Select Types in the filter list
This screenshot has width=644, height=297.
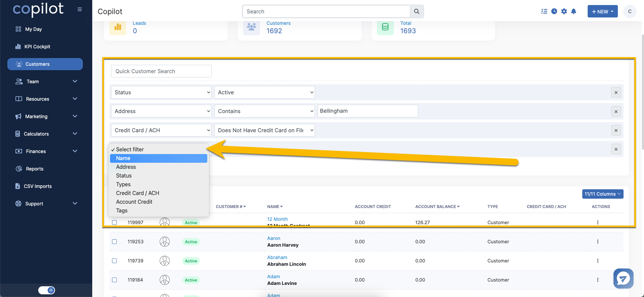159,185
